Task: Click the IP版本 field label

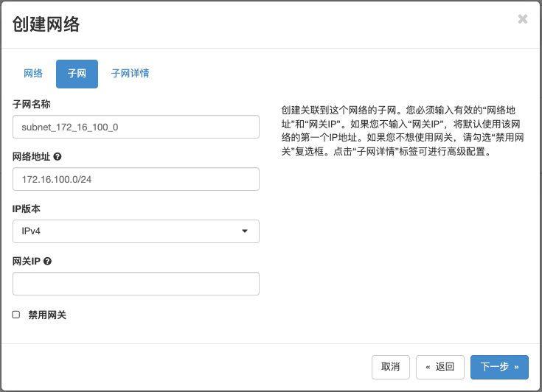Action: 27,209
